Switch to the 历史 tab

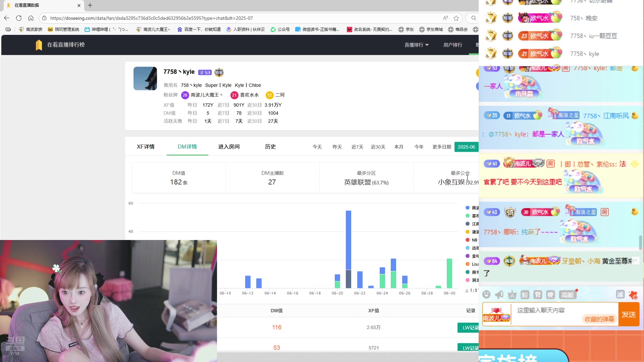point(270,146)
